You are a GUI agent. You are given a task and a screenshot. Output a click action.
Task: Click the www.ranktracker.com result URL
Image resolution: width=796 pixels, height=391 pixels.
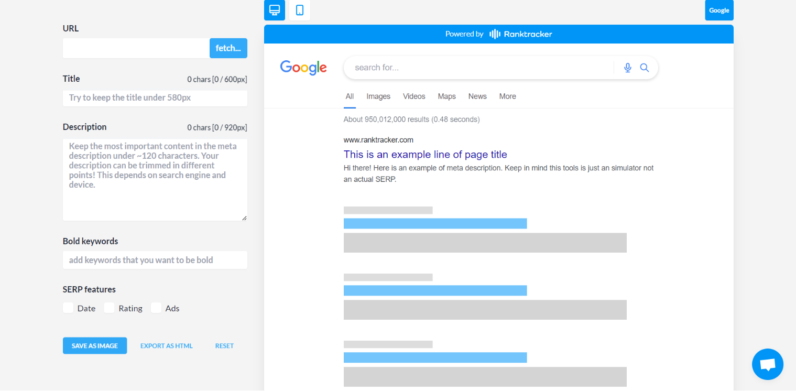click(379, 140)
